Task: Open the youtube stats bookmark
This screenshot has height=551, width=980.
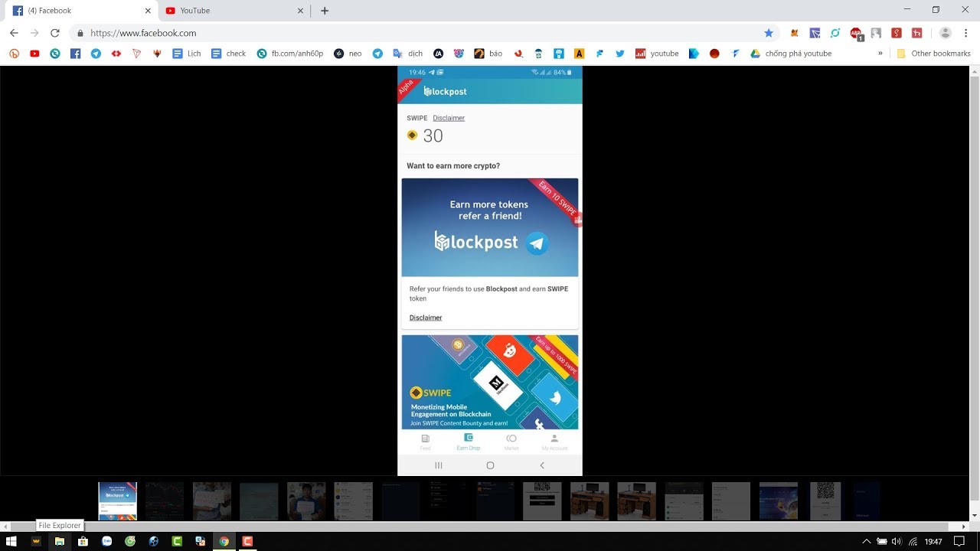Action: [657, 54]
